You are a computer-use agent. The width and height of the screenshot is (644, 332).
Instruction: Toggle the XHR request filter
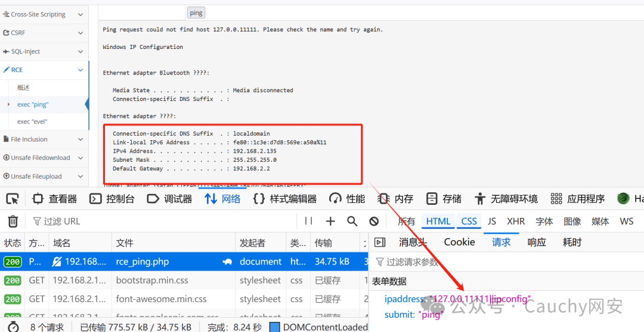516,222
